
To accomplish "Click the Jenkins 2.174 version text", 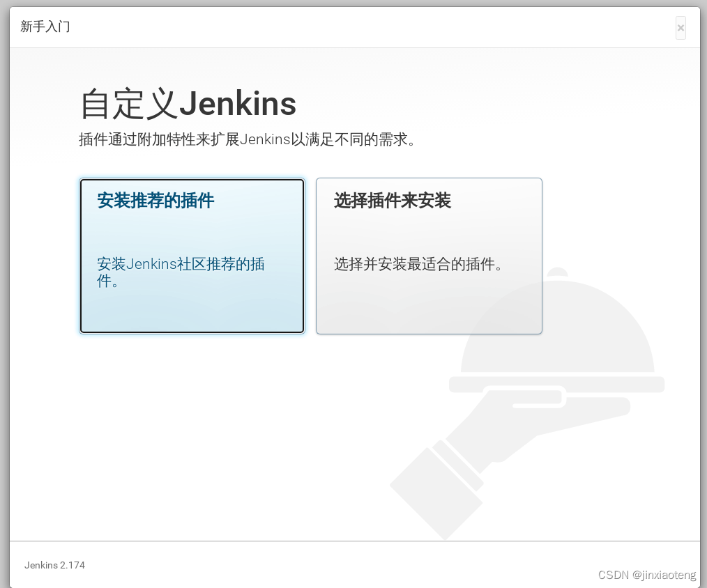I will pos(54,565).
